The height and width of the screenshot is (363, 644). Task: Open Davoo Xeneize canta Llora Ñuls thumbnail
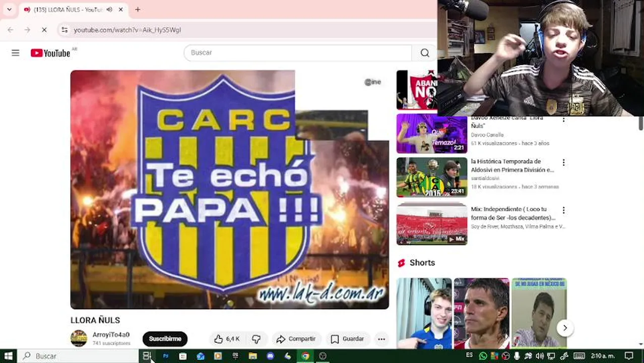tap(432, 134)
